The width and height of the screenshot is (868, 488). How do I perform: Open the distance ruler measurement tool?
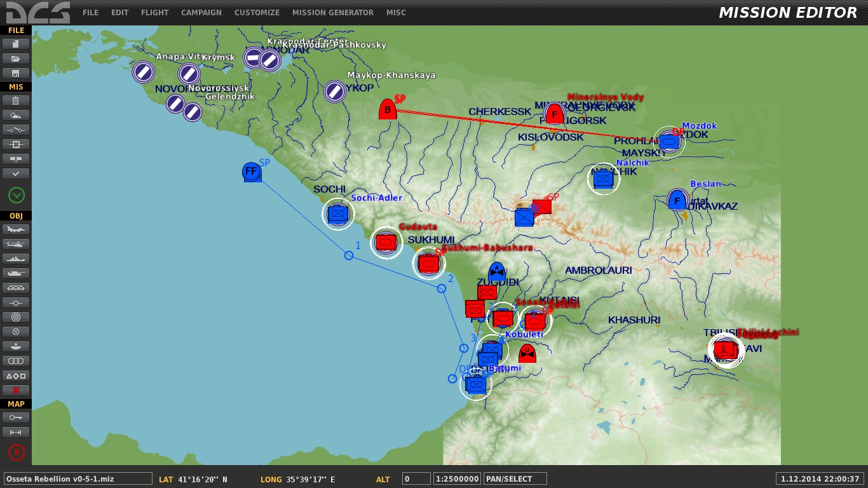tap(16, 432)
